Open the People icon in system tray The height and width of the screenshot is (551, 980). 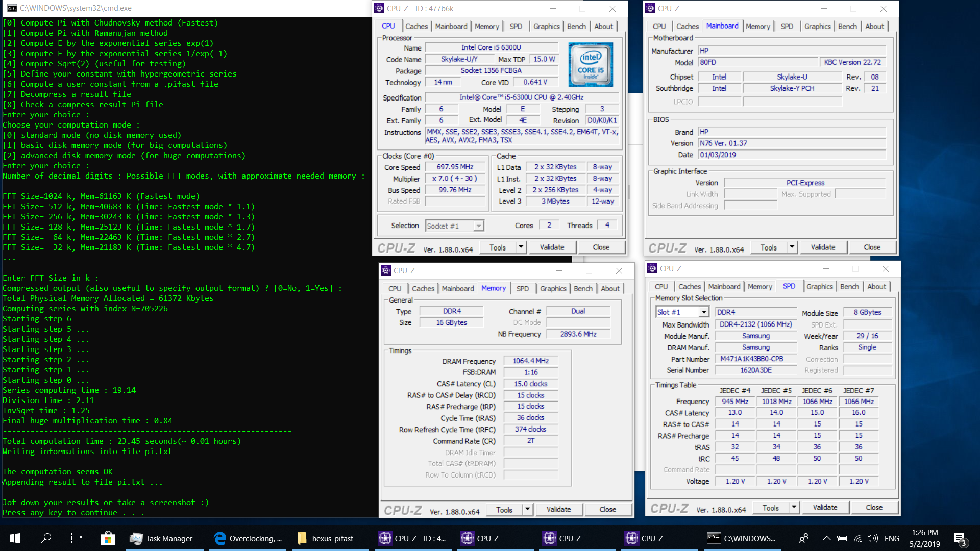coord(804,538)
